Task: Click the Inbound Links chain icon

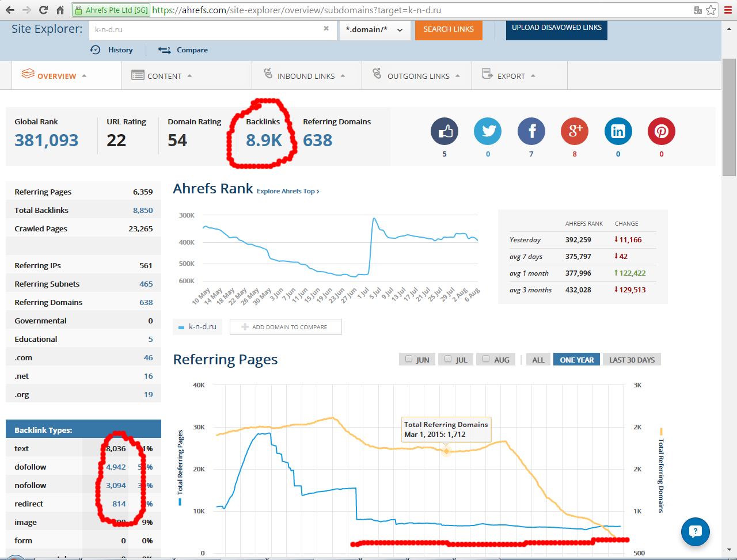Action: (x=268, y=74)
